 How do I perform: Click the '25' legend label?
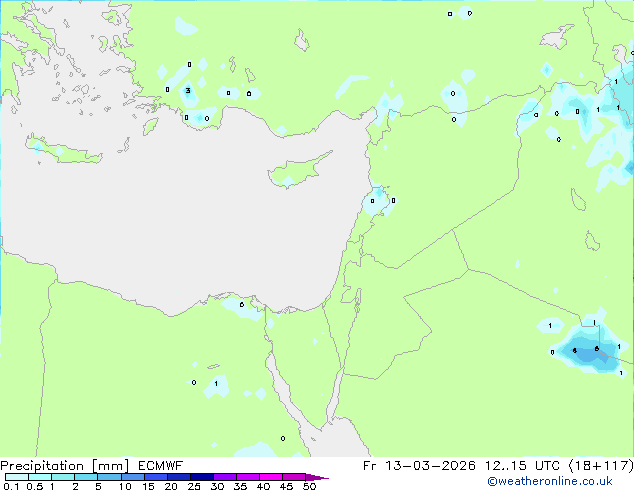tap(194, 486)
